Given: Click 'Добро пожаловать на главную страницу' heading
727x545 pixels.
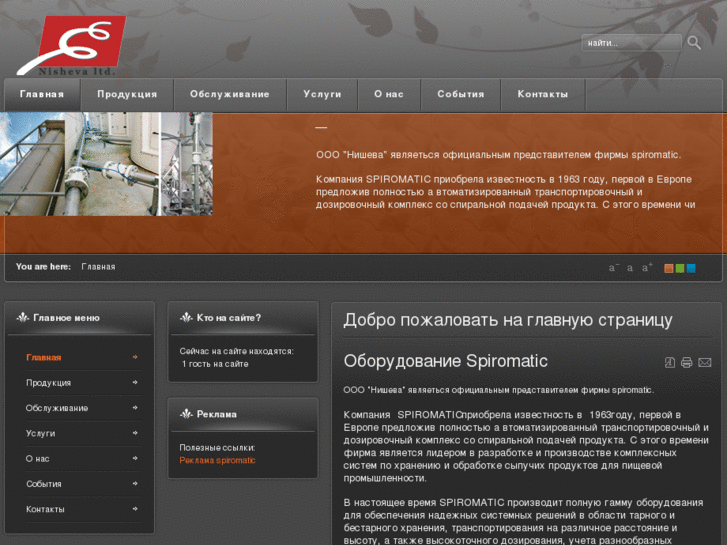Looking at the screenshot, I should [x=508, y=320].
